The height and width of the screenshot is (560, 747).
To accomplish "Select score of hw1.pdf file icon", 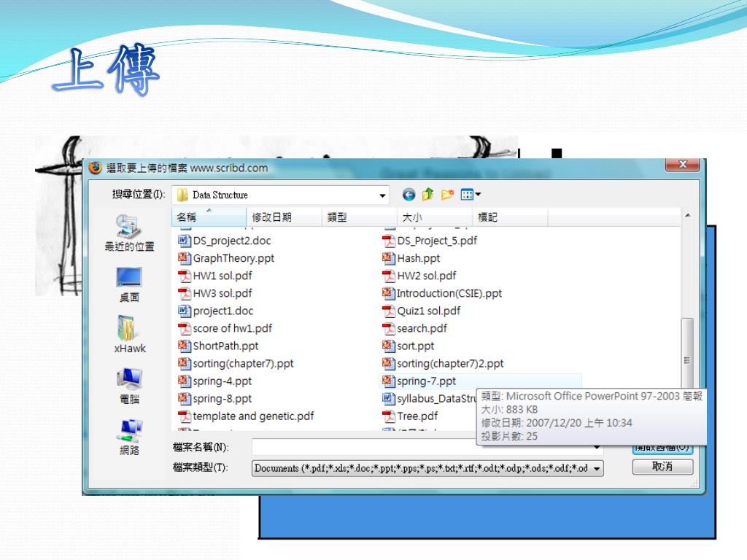I will (x=184, y=329).
